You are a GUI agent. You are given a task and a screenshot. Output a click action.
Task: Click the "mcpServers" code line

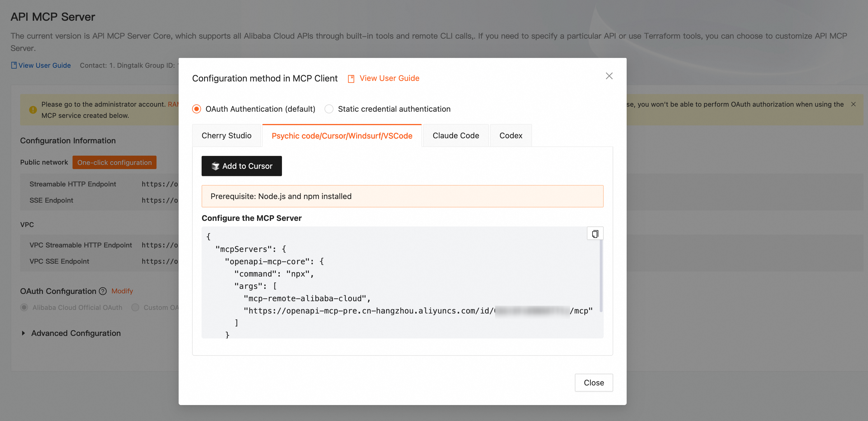tap(251, 249)
